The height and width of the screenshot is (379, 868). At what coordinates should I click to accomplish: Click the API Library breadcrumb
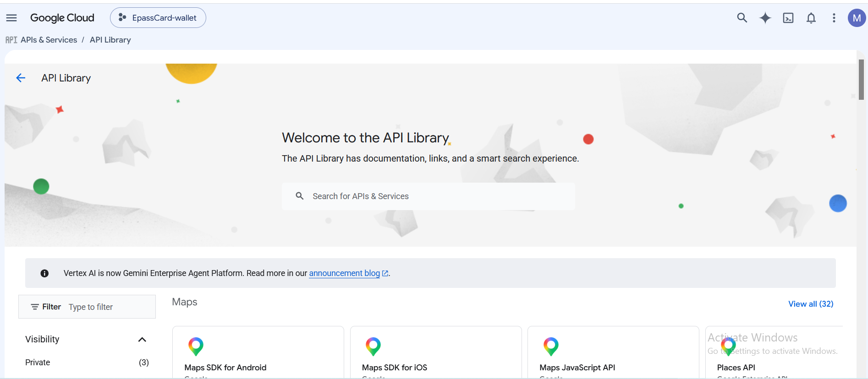pos(110,40)
